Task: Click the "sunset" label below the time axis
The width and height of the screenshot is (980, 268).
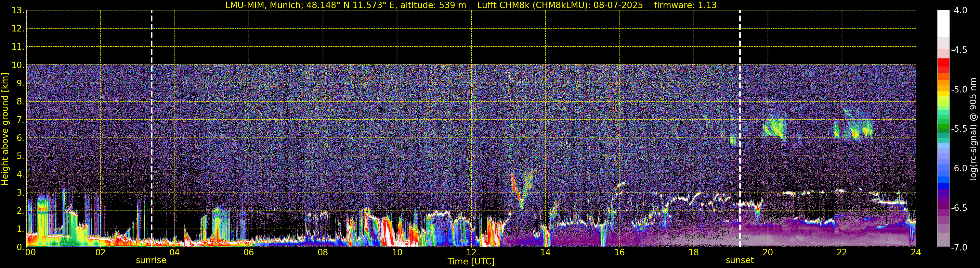Action: click(x=739, y=261)
